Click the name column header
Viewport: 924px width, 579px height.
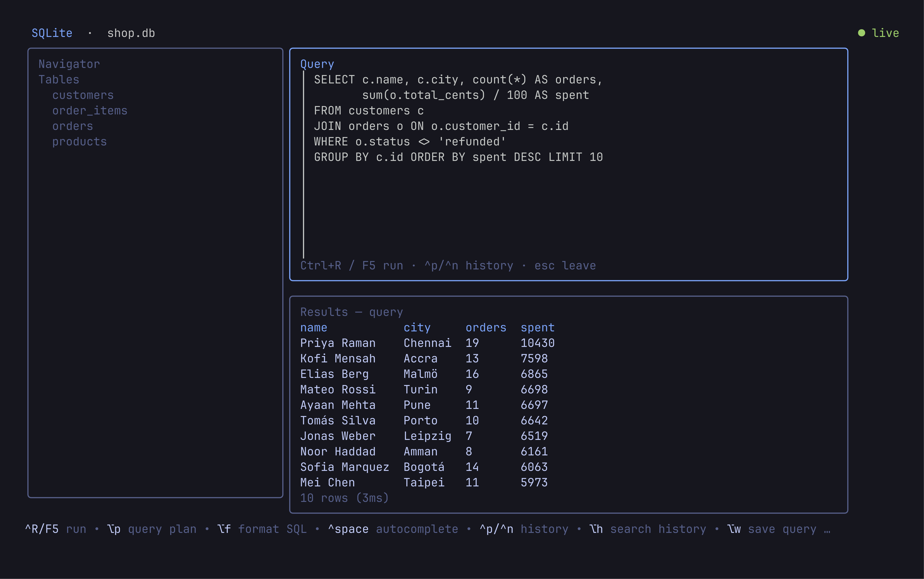coord(314,328)
